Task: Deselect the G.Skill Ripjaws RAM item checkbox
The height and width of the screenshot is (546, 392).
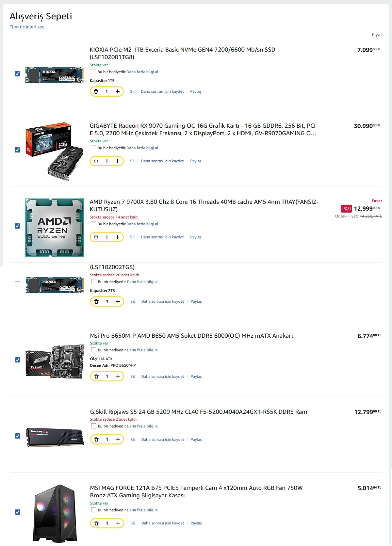Action: (x=18, y=436)
